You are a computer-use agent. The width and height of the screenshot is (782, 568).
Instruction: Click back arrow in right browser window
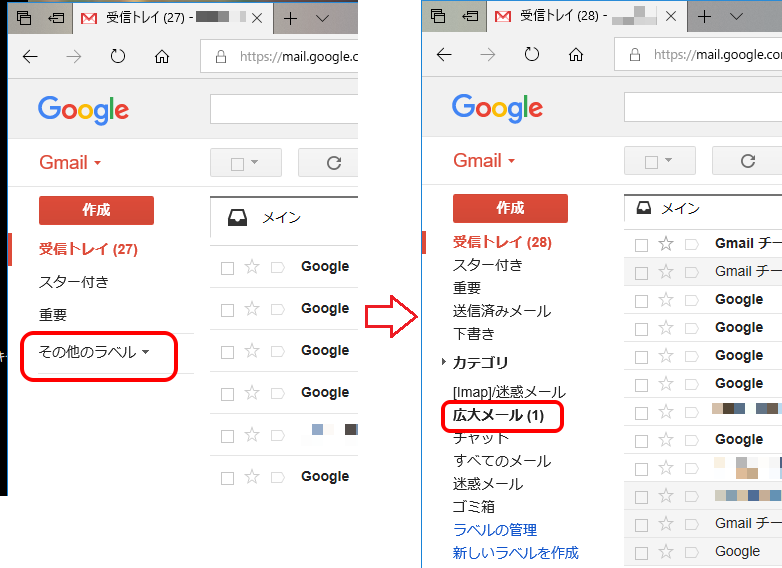[444, 54]
